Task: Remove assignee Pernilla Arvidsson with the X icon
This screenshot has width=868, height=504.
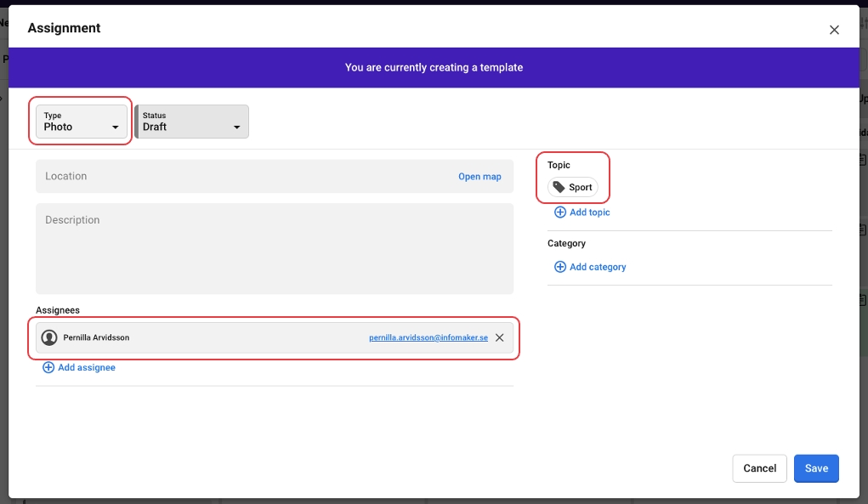Action: pos(500,337)
